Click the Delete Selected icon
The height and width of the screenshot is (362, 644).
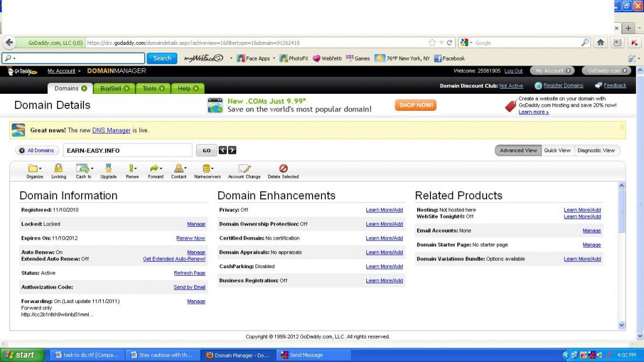click(283, 168)
